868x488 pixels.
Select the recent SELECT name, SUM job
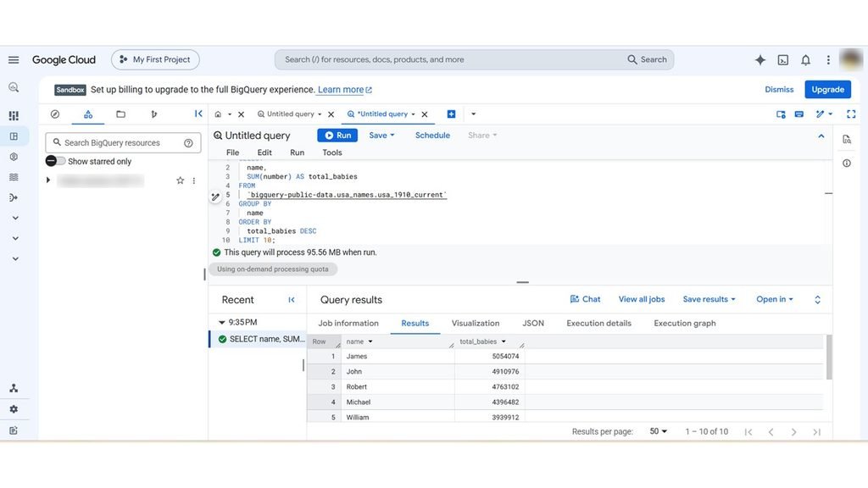258,339
